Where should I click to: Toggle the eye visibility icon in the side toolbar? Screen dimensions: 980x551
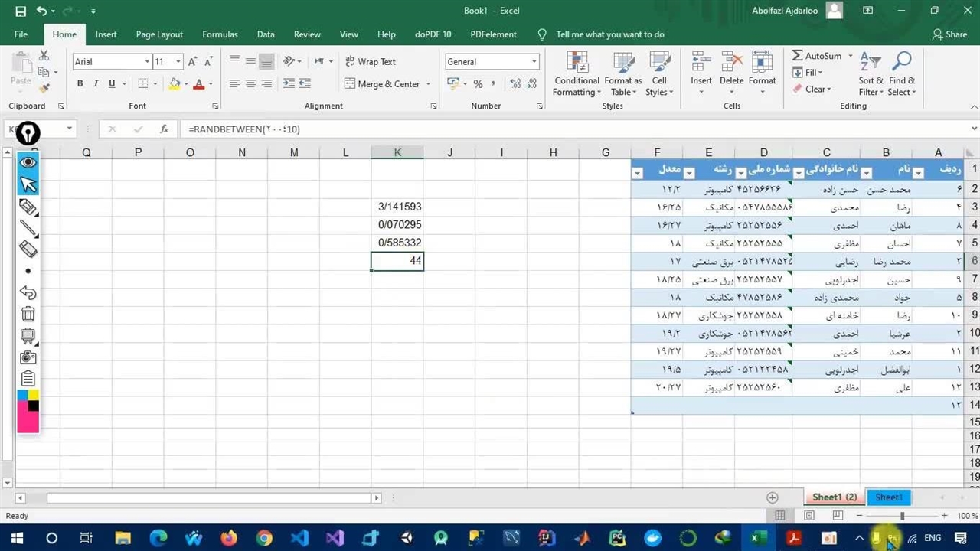(28, 162)
